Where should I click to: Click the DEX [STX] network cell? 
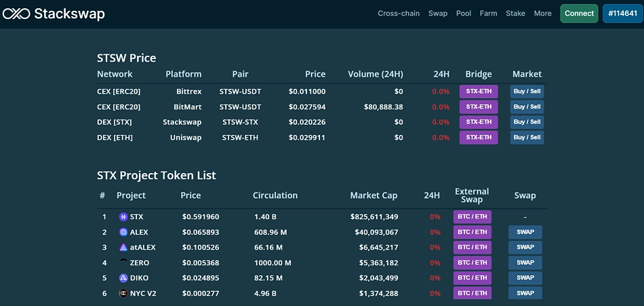pos(114,122)
